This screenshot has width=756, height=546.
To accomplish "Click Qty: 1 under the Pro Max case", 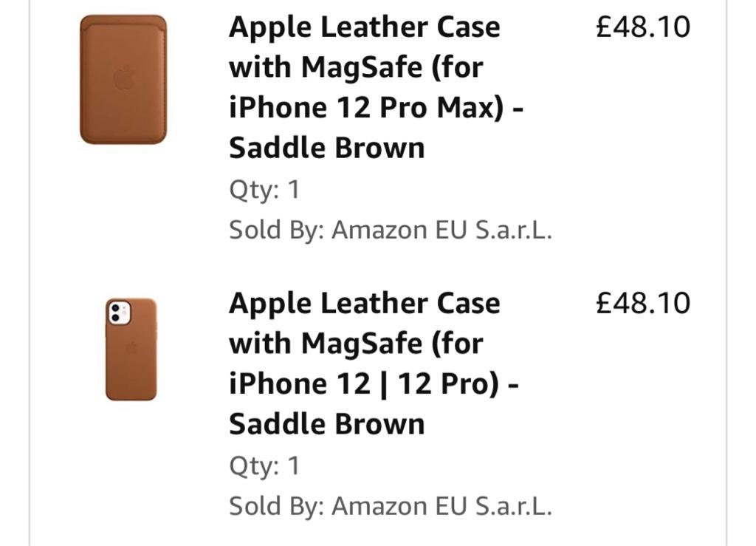I will (x=264, y=190).
